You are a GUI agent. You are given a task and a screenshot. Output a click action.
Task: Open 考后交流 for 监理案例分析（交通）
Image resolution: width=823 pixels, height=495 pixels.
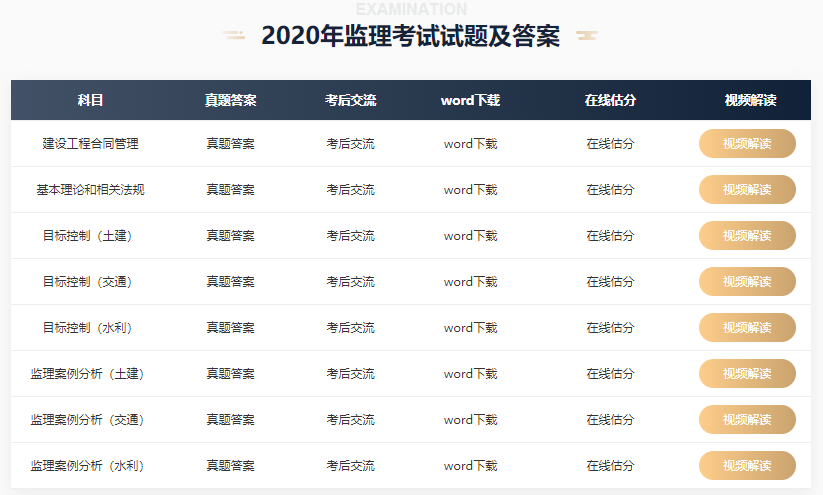(x=351, y=419)
